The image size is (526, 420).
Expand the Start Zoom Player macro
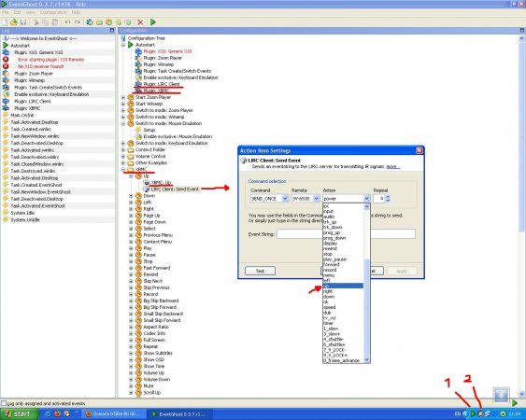(x=123, y=97)
